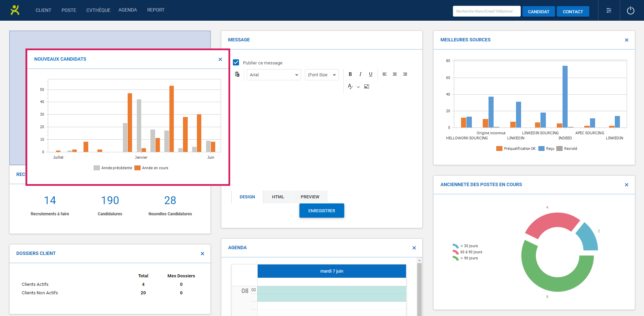Expand the Font Size dropdown
The width and height of the screenshot is (644, 316).
click(321, 75)
